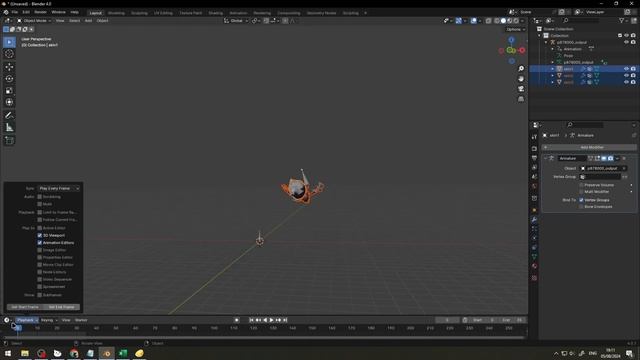Open the File menu
The height and width of the screenshot is (360, 640).
pyautogui.click(x=15, y=13)
